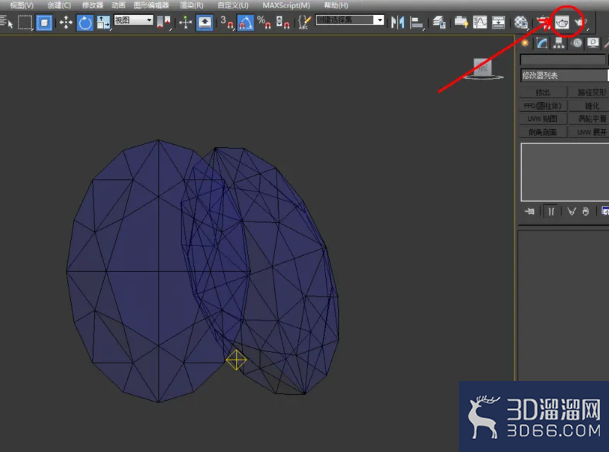Click the Select and Manipulate icon
This screenshot has width=609, height=452.
click(x=185, y=23)
